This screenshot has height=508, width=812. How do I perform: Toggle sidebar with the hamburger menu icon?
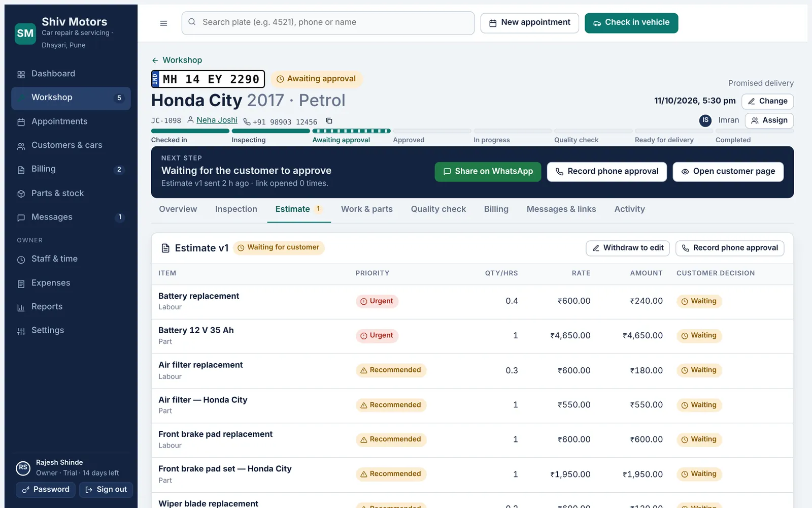pyautogui.click(x=163, y=23)
